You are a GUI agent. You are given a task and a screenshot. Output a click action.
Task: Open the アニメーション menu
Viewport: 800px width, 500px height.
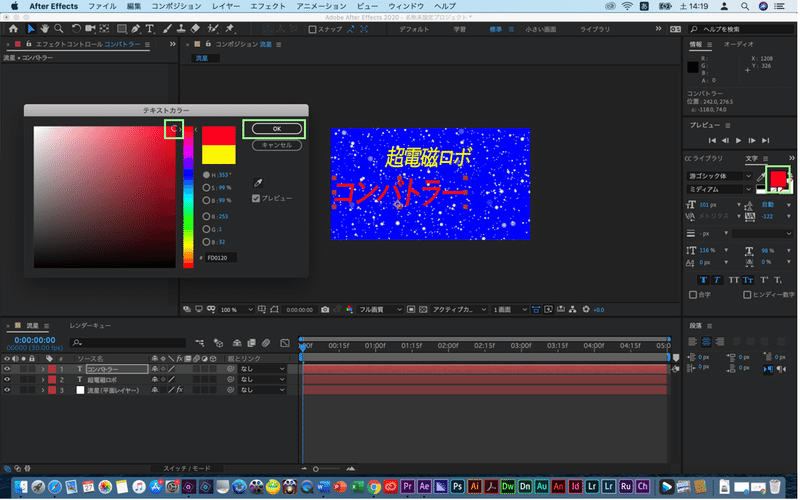321,6
